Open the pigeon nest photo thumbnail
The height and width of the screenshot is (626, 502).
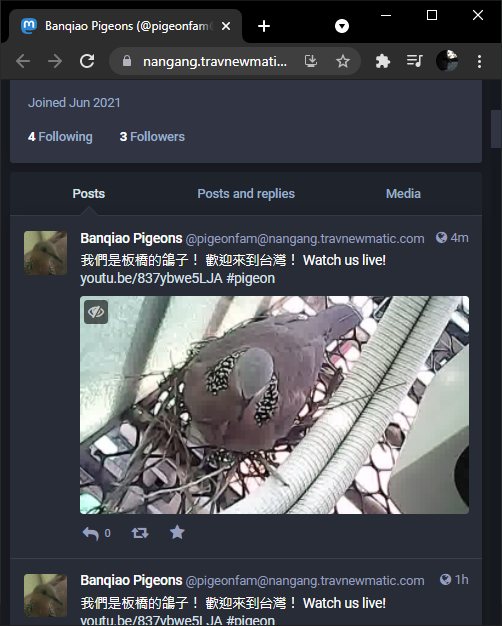pos(274,405)
